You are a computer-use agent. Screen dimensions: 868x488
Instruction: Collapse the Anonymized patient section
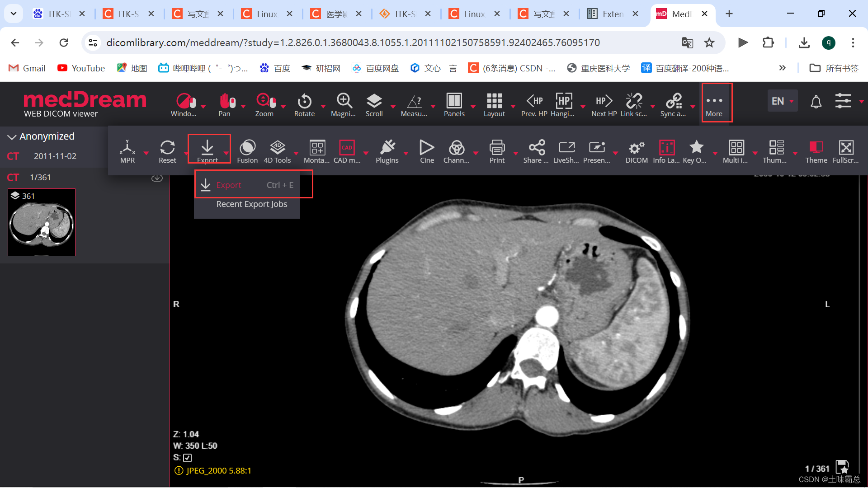[x=12, y=136]
